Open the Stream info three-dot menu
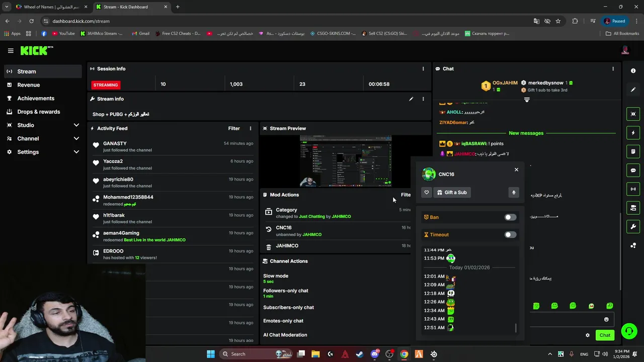Screen dimensions: 644x362 423,99
